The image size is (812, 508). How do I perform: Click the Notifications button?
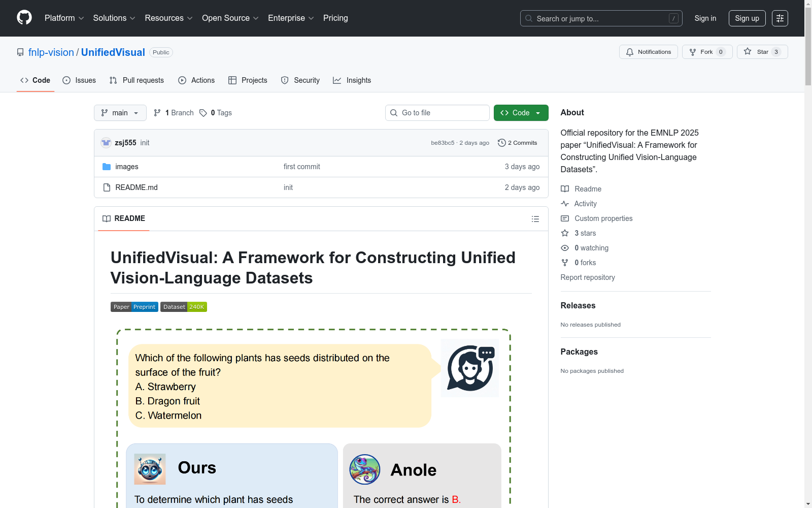(649, 52)
